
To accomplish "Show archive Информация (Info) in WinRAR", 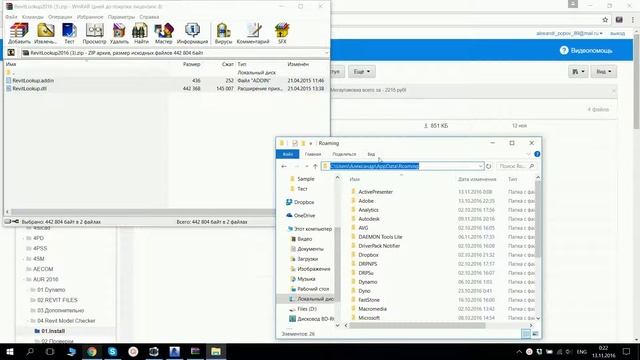I will click(192, 33).
